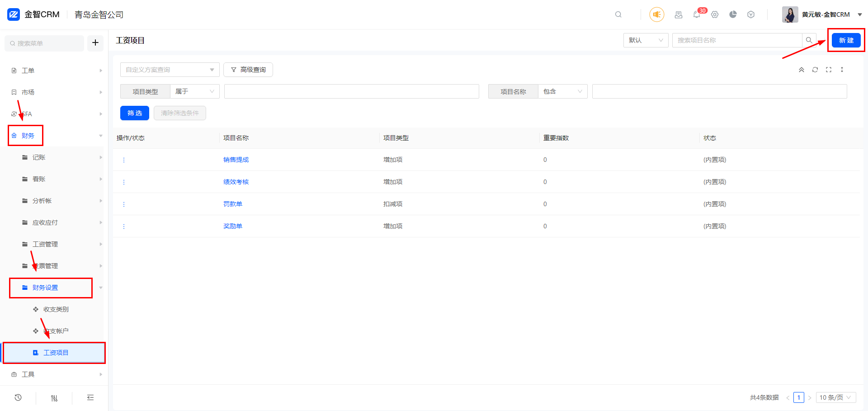Click the orange announcement speaker icon
Image resolution: width=868 pixels, height=411 pixels.
pos(657,14)
